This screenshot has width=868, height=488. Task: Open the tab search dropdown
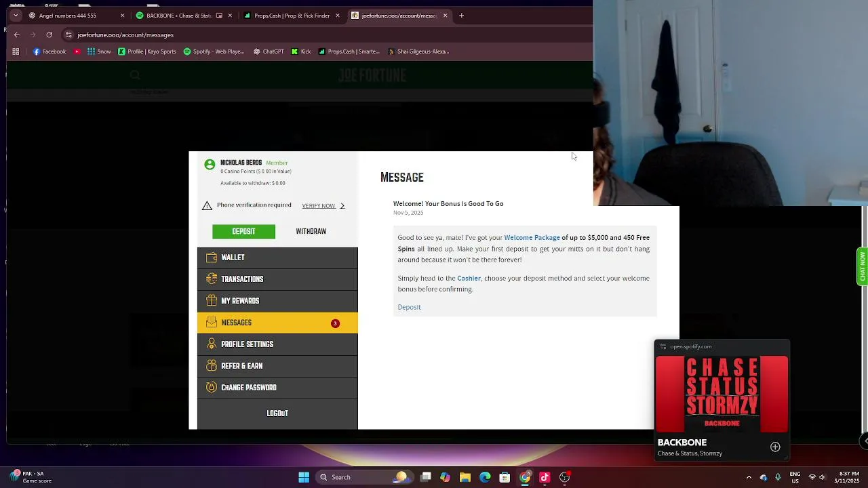(x=16, y=16)
